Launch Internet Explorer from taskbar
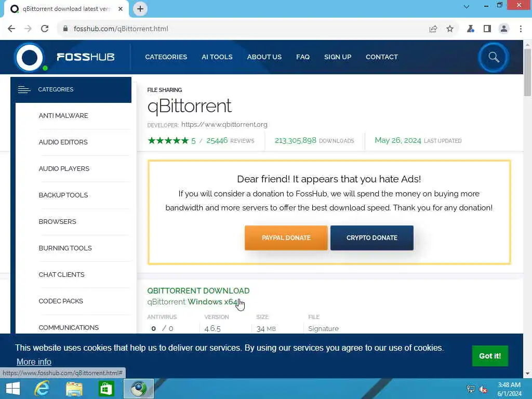 (x=42, y=389)
